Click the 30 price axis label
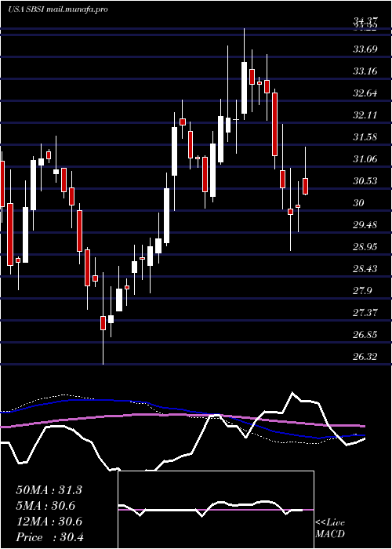The width and height of the screenshot is (392, 549). pyautogui.click(x=359, y=203)
